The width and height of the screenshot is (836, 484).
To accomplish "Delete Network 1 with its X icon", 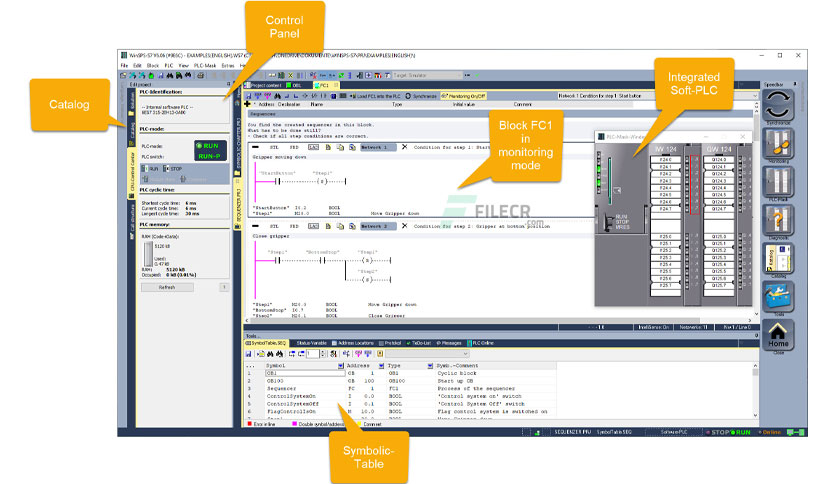I will pos(404,147).
